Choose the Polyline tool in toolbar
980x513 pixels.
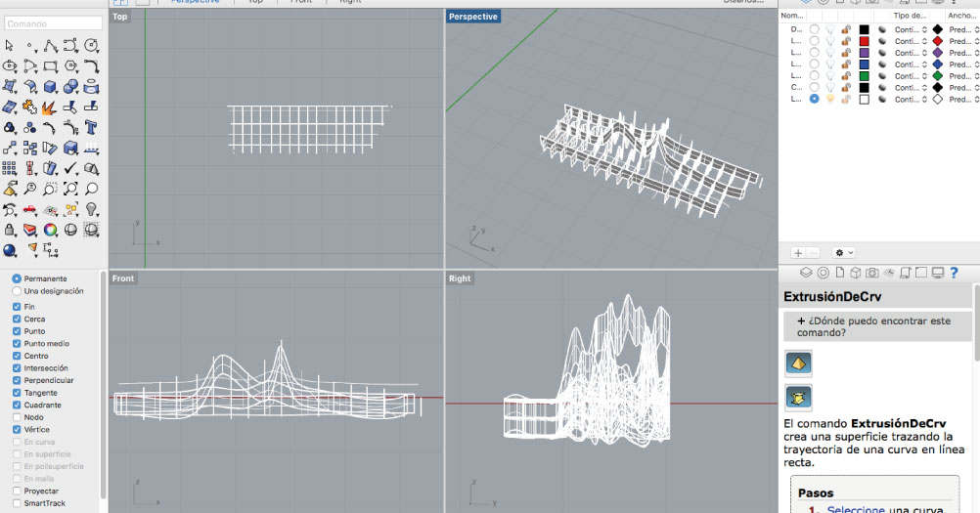click(x=51, y=46)
